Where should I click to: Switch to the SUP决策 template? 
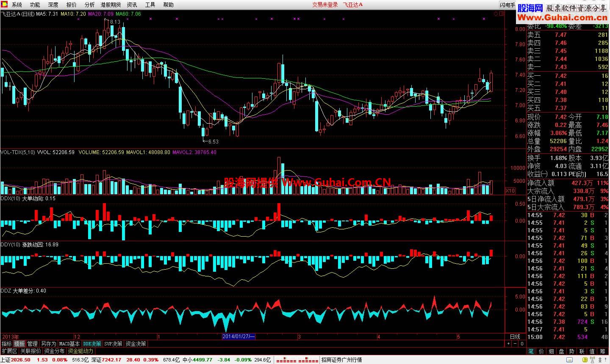(113, 344)
